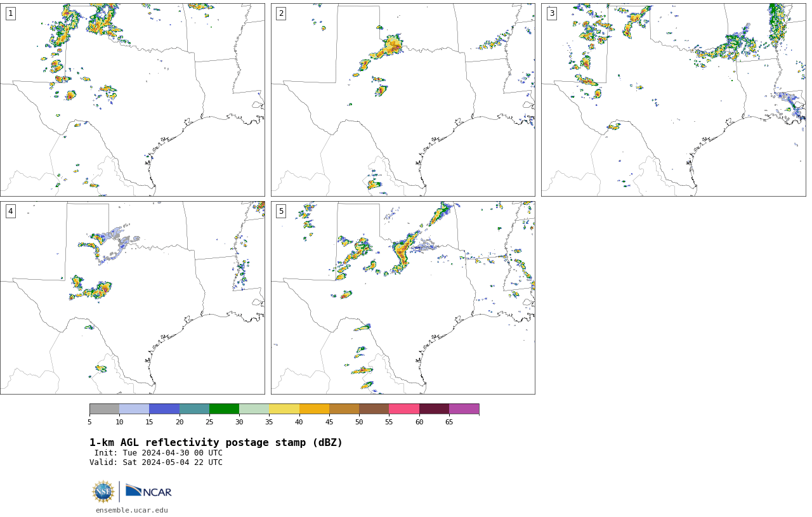The height and width of the screenshot is (517, 812).
Task: Click the yellow 35-40 dBZ swatch
Action: 284,409
